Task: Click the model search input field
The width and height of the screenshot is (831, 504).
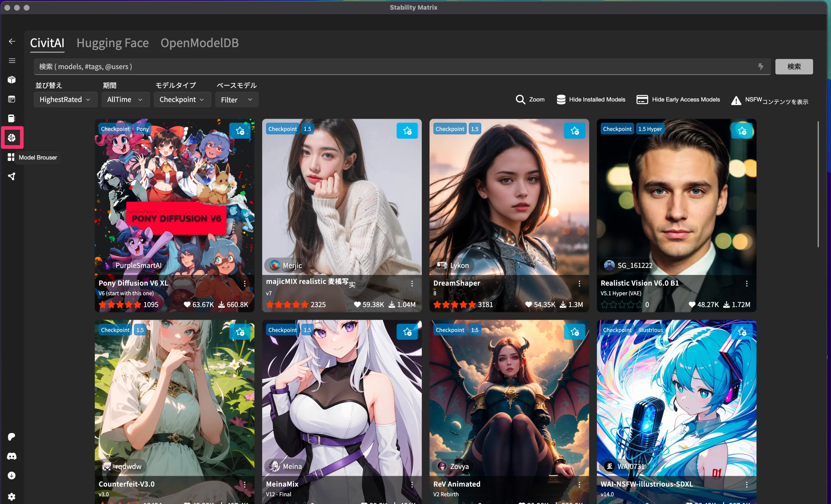Action: 402,66
